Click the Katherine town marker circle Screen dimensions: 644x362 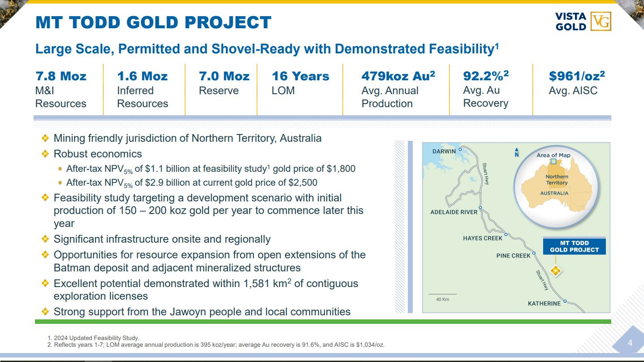click(565, 301)
